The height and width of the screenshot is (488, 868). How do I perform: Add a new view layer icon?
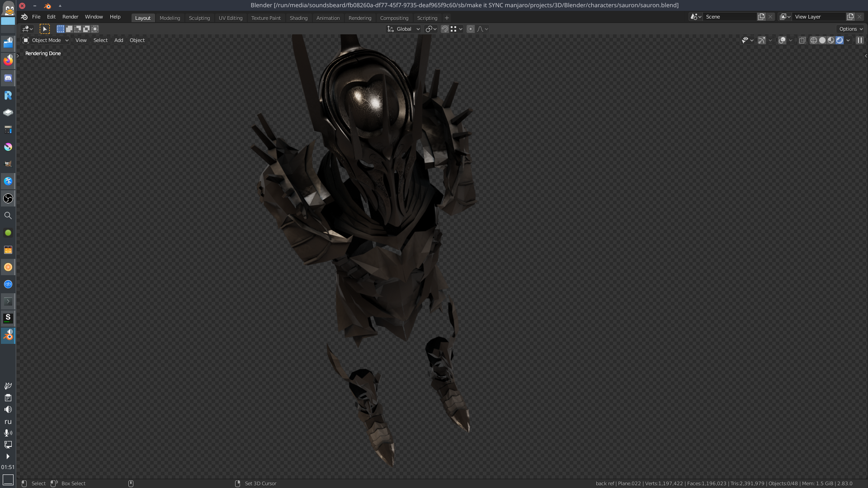(850, 17)
